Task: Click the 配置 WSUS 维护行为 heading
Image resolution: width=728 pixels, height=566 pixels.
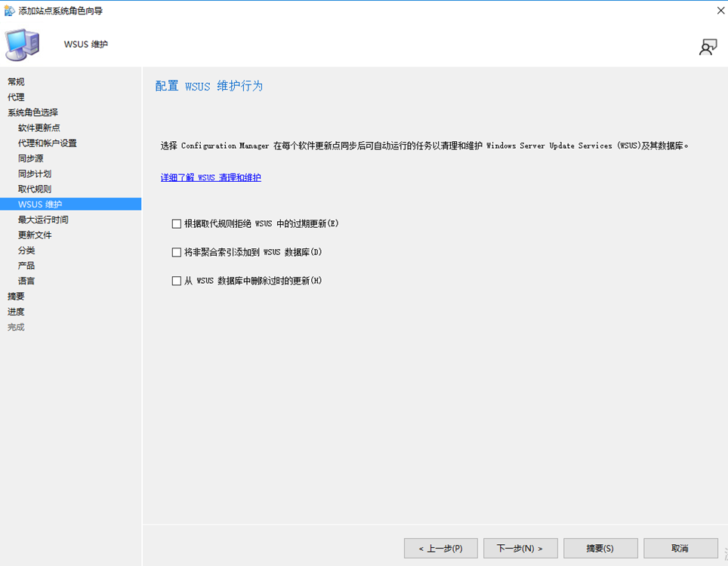Action: click(x=209, y=86)
